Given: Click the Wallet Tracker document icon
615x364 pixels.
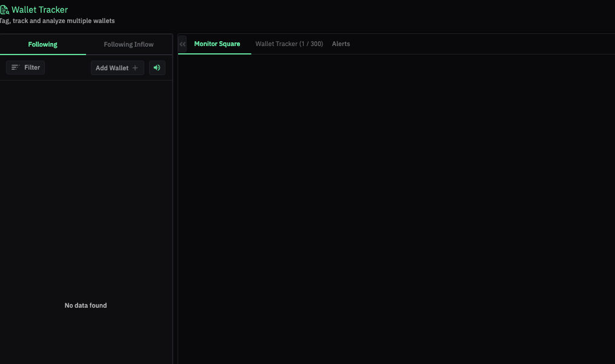Looking at the screenshot, I should click(4, 10).
